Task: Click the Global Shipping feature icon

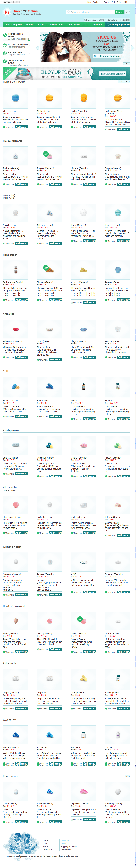Action: (x=5, y=45)
